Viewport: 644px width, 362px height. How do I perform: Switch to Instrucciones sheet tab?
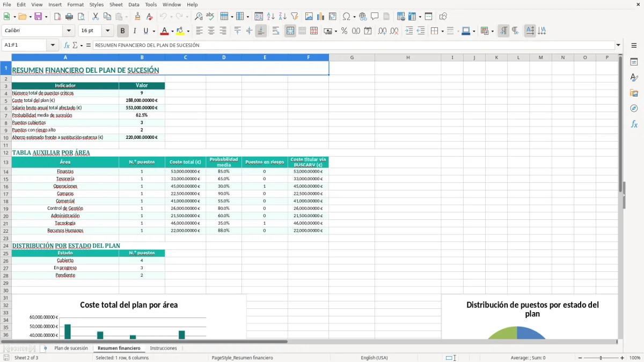[163, 348]
